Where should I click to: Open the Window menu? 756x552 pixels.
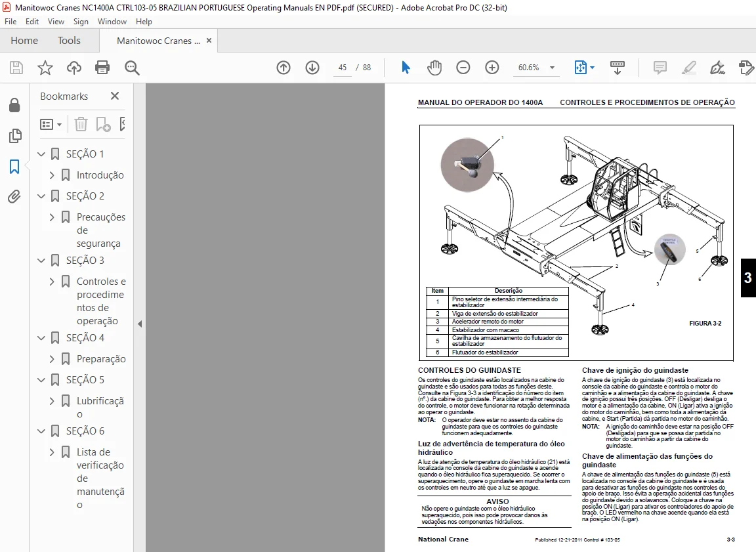(x=112, y=22)
